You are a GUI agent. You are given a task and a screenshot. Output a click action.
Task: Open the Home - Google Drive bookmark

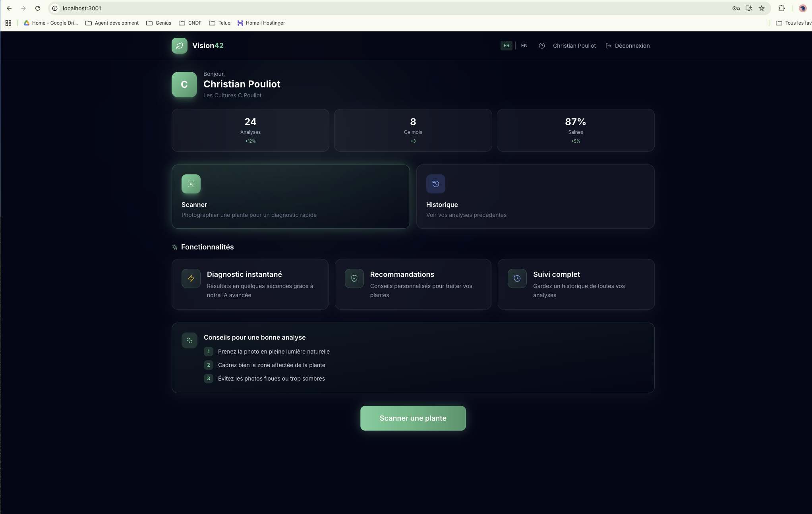tap(50, 23)
